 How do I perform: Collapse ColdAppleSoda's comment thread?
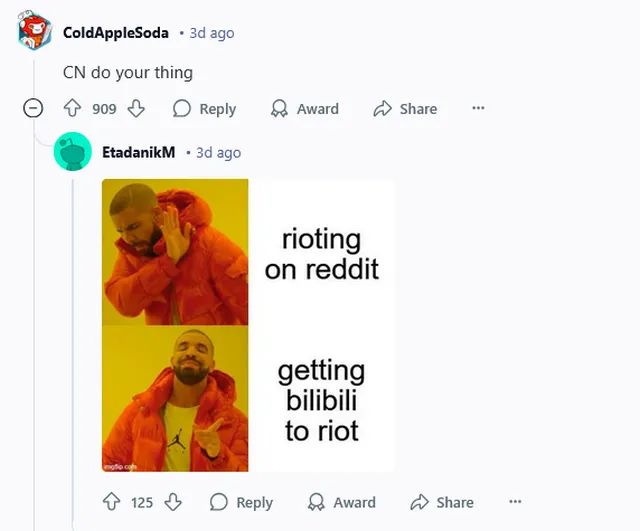33,109
